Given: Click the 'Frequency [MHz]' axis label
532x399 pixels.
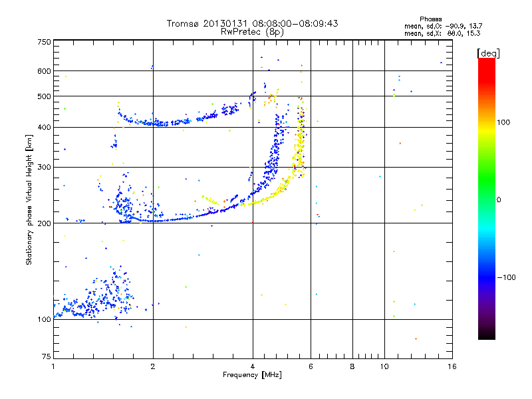Looking at the screenshot, I should (x=252, y=375).
